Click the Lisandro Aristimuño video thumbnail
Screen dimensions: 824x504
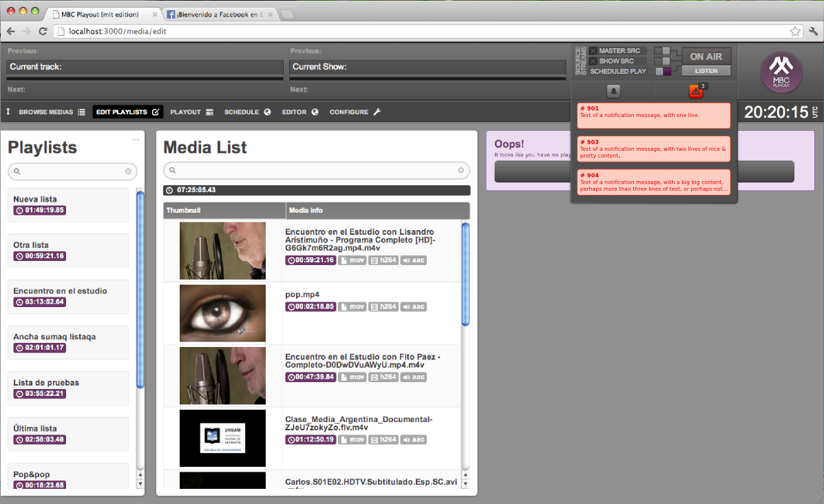click(x=222, y=251)
